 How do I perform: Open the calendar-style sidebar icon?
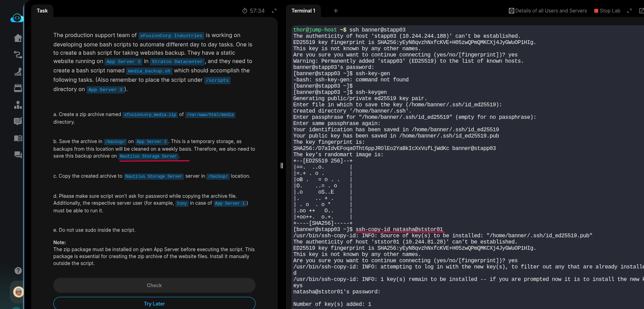tap(18, 88)
